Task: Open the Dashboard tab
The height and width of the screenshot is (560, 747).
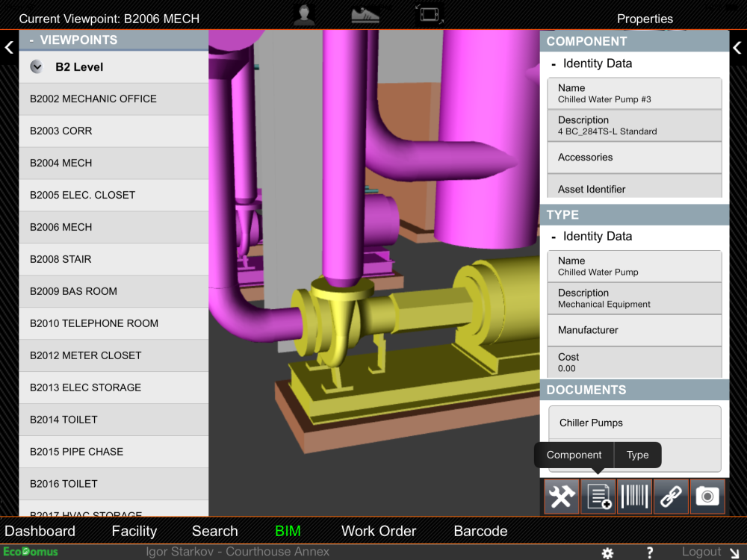Action: point(40,531)
